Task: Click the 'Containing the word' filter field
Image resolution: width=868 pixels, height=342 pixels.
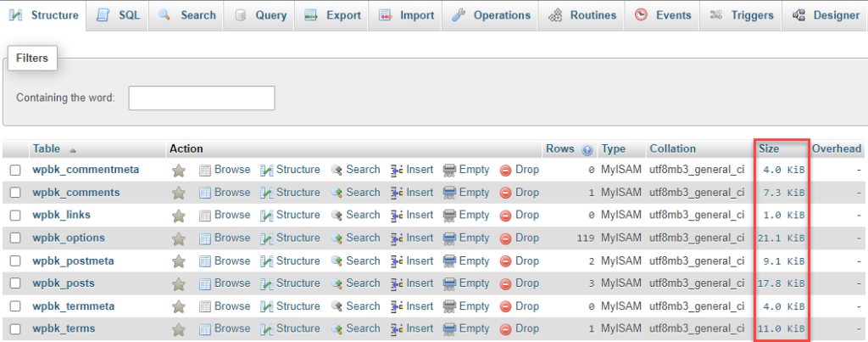Action: [x=202, y=98]
